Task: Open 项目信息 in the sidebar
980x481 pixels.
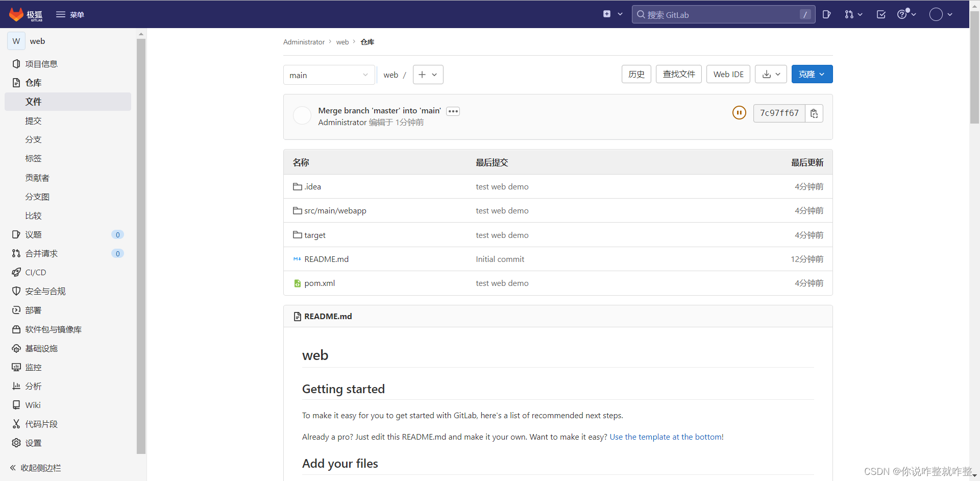Action: coord(67,64)
